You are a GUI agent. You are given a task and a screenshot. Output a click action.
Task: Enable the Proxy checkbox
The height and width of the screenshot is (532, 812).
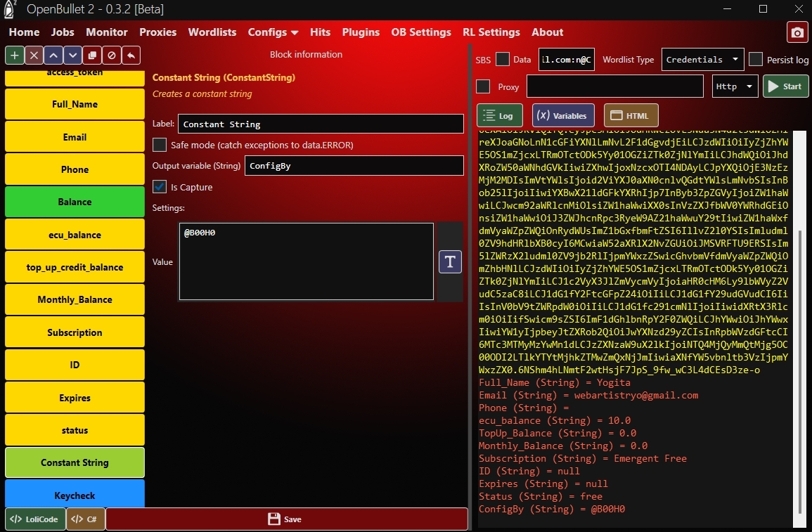pos(483,86)
